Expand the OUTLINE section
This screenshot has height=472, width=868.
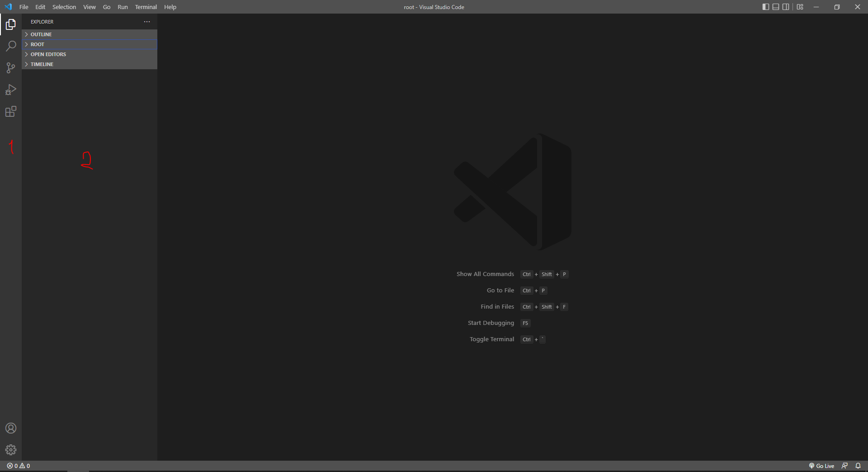pyautogui.click(x=90, y=34)
